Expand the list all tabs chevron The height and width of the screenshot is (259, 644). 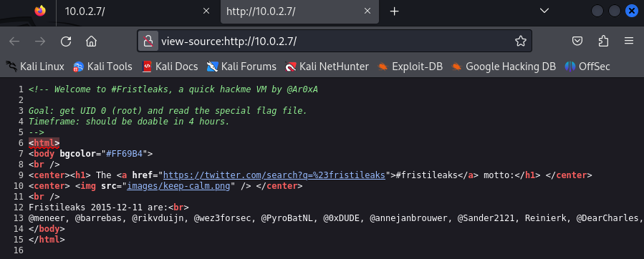coord(544,11)
